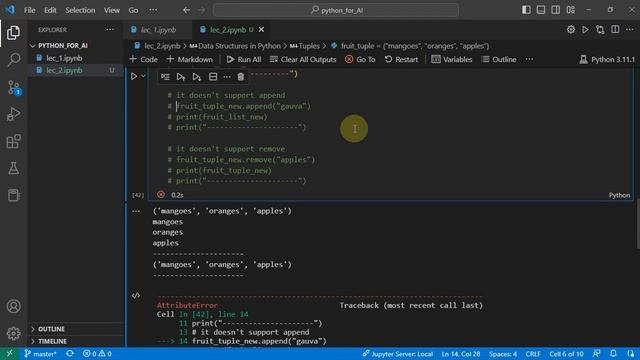Open notifications bell in status bar
Viewport: 640px width, 360px height.
click(613, 354)
